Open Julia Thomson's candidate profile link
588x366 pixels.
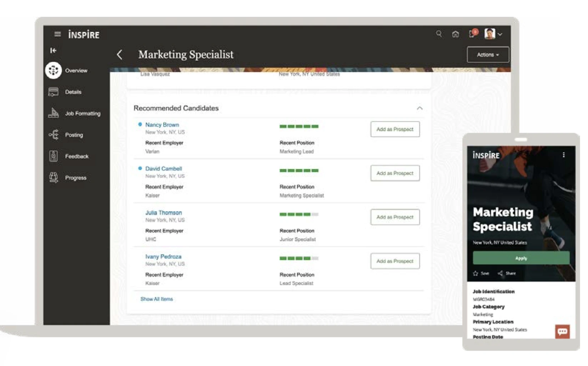(x=163, y=213)
